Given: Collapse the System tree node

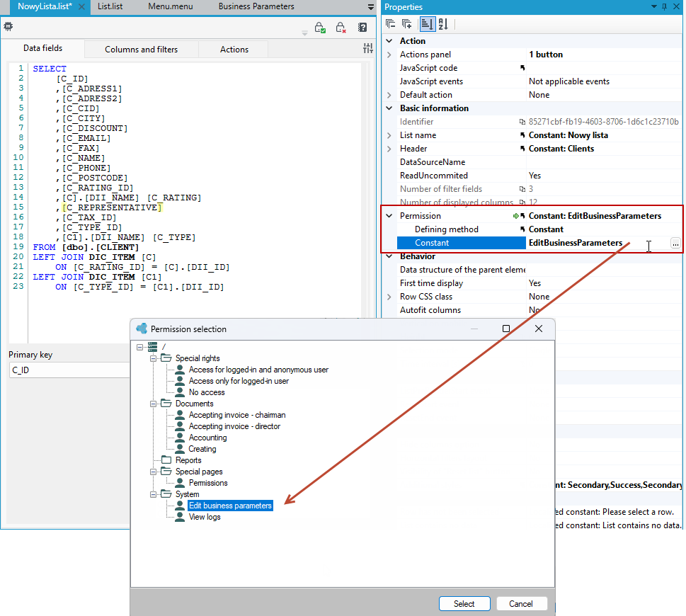Looking at the screenshot, I should pyautogui.click(x=153, y=494).
